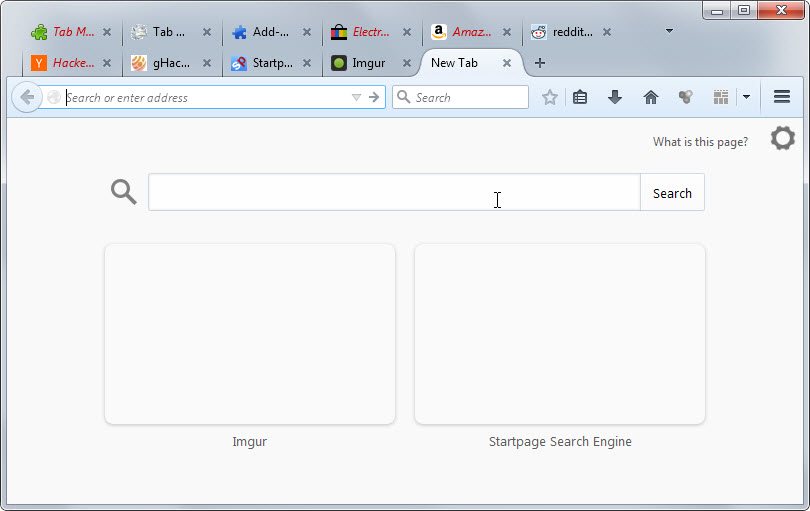The height and width of the screenshot is (511, 810).
Task: Click the Go arrow in address bar
Action: (x=374, y=97)
